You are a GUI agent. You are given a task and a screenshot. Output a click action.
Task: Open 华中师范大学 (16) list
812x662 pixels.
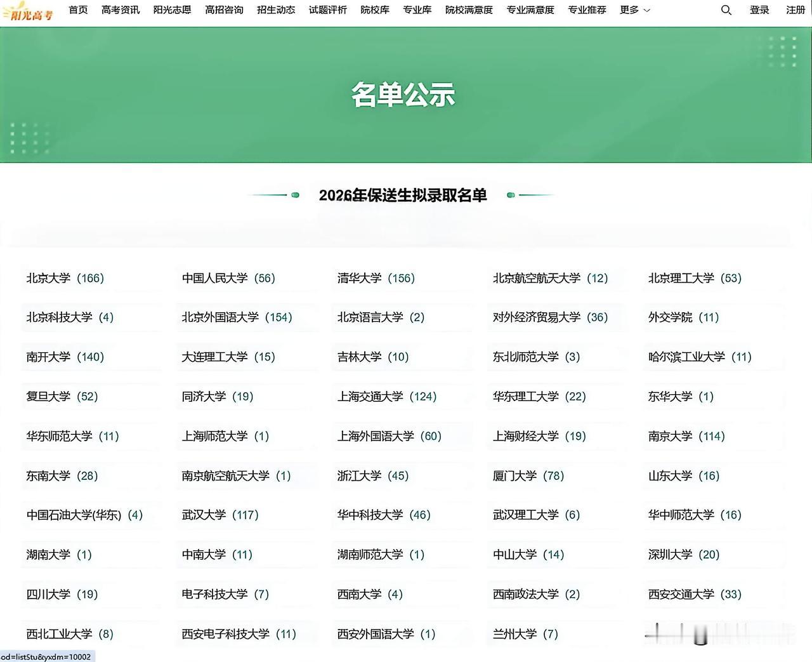(x=695, y=515)
